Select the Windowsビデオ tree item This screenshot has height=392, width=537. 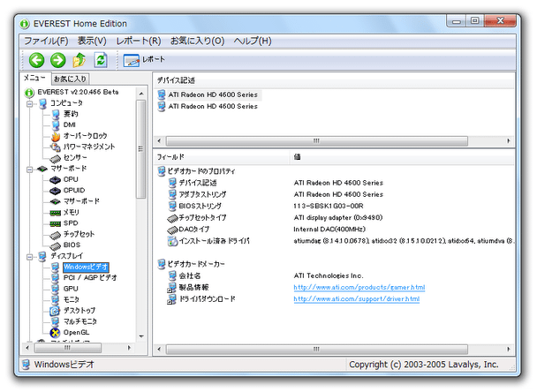point(86,267)
